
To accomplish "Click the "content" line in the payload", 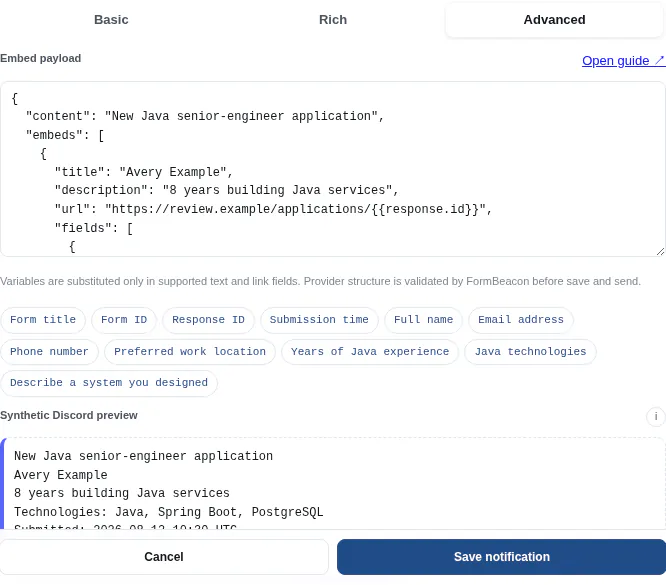I will coord(205,116).
